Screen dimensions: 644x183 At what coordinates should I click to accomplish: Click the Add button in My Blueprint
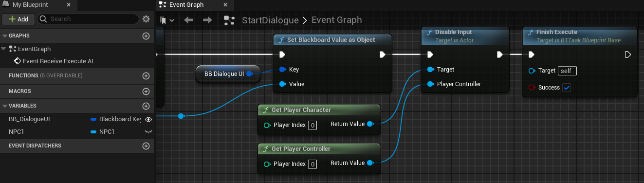[x=18, y=19]
